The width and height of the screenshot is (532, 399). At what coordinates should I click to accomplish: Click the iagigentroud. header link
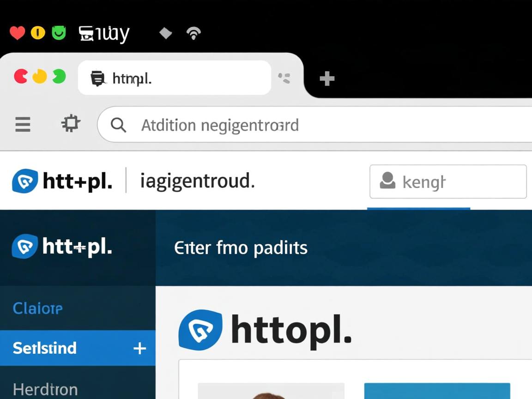pyautogui.click(x=198, y=181)
